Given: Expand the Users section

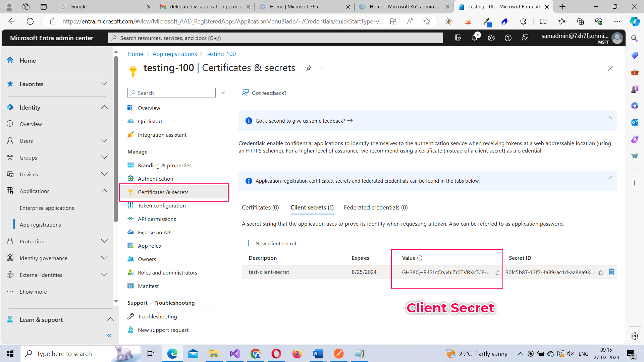Looking at the screenshot, I should (104, 140).
